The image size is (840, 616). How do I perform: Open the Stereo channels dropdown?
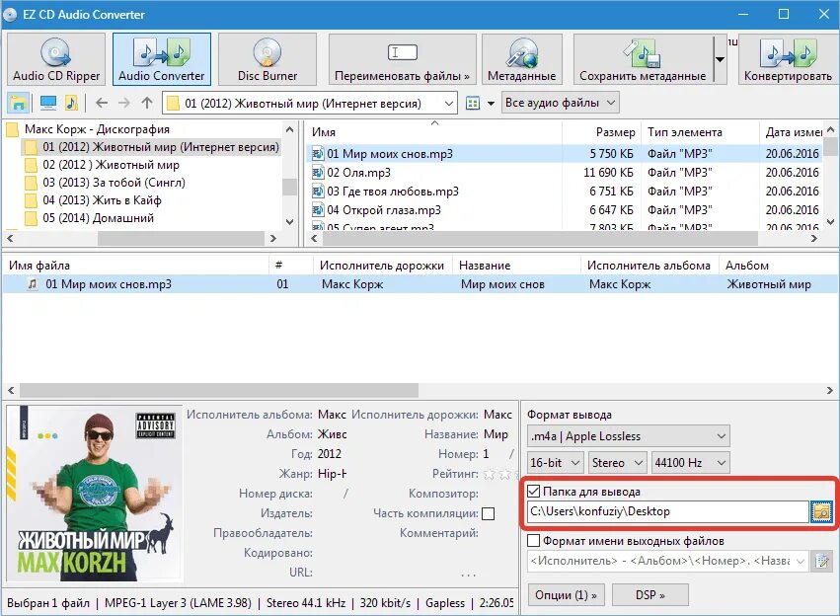pos(618,462)
